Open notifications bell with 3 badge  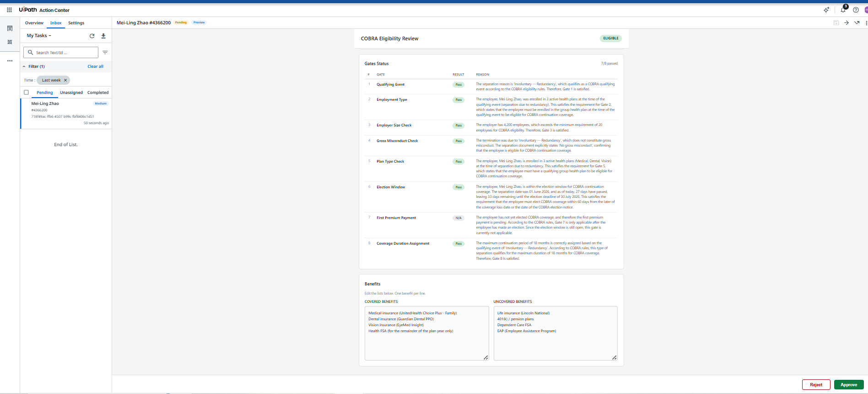[x=843, y=10]
